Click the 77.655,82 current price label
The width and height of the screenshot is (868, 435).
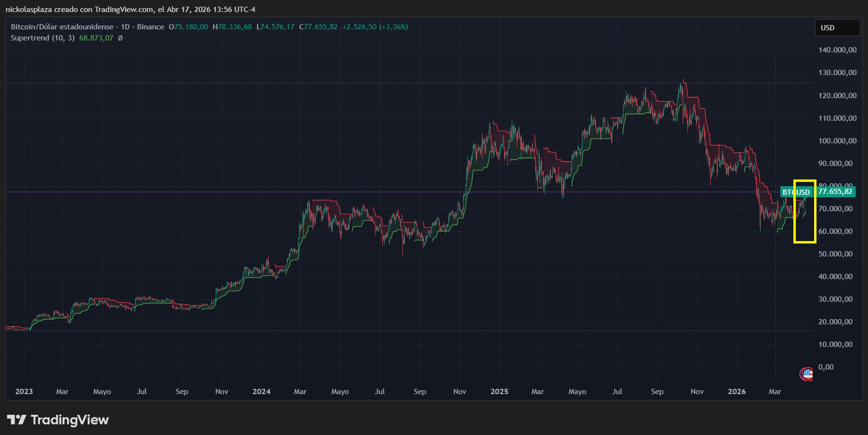[x=835, y=192]
